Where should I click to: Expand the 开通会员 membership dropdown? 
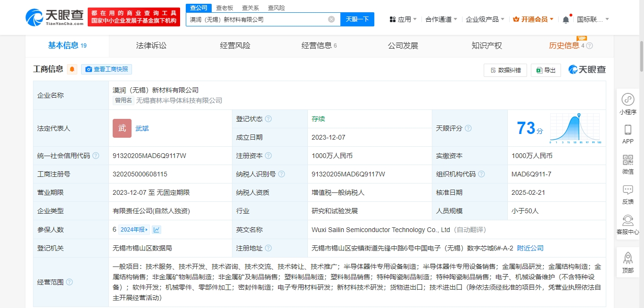(x=533, y=19)
